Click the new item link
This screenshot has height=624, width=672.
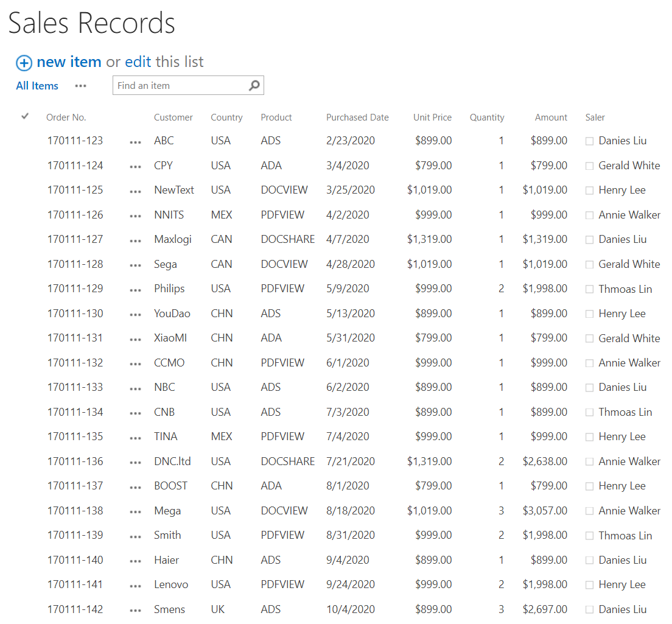(69, 62)
